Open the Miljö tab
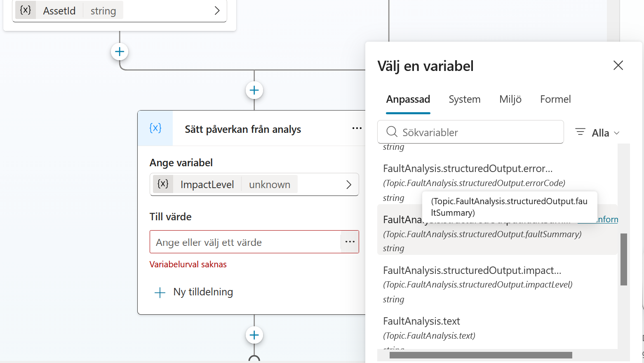 tap(510, 99)
